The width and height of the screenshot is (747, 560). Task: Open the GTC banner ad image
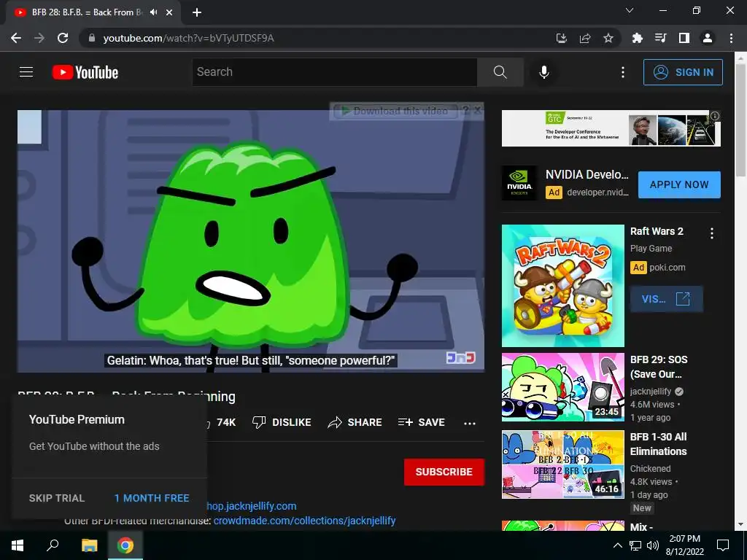(x=611, y=128)
